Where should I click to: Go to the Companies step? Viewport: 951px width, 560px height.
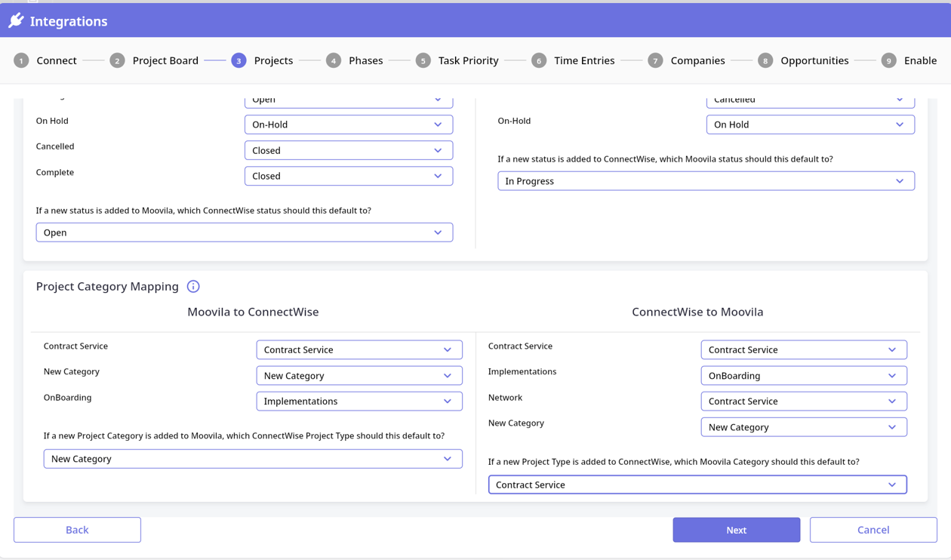(x=697, y=60)
